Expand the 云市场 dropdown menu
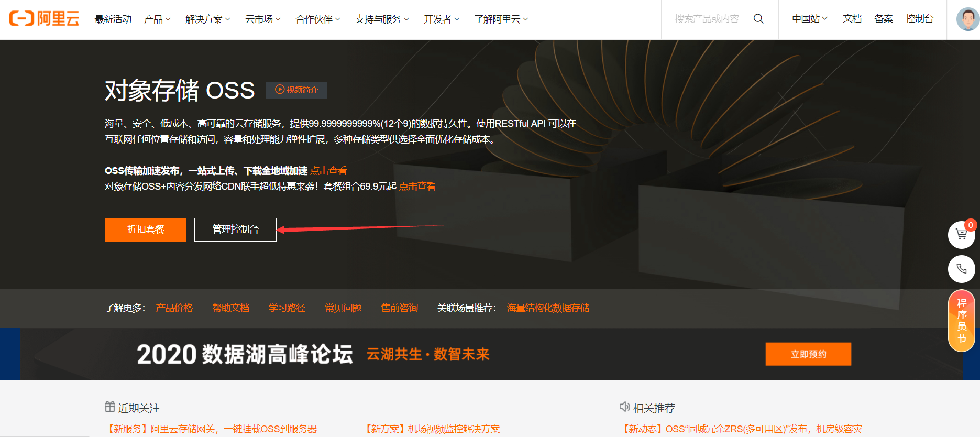The width and height of the screenshot is (980, 437). 263,19
